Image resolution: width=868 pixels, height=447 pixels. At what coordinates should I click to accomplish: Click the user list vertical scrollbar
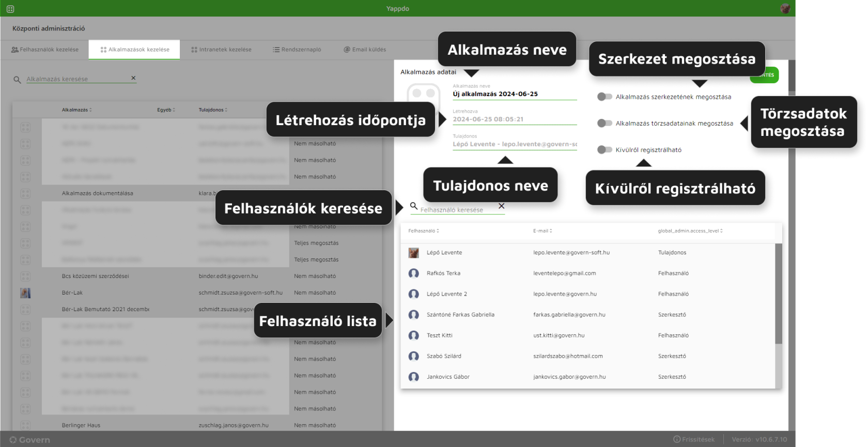coord(779,294)
